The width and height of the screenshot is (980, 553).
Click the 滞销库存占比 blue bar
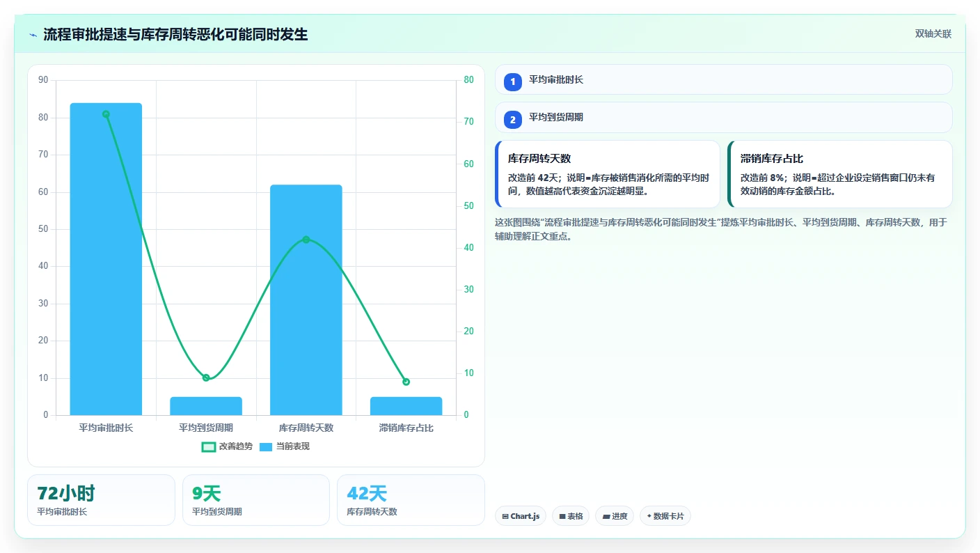tap(406, 406)
